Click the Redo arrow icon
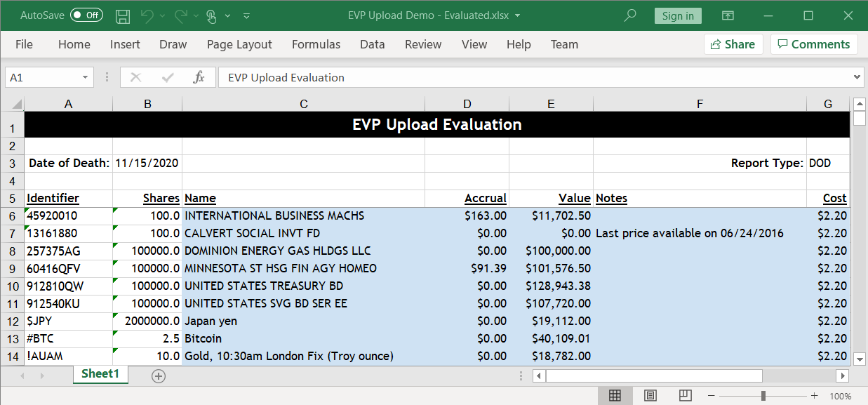The width and height of the screenshot is (868, 405). [181, 15]
